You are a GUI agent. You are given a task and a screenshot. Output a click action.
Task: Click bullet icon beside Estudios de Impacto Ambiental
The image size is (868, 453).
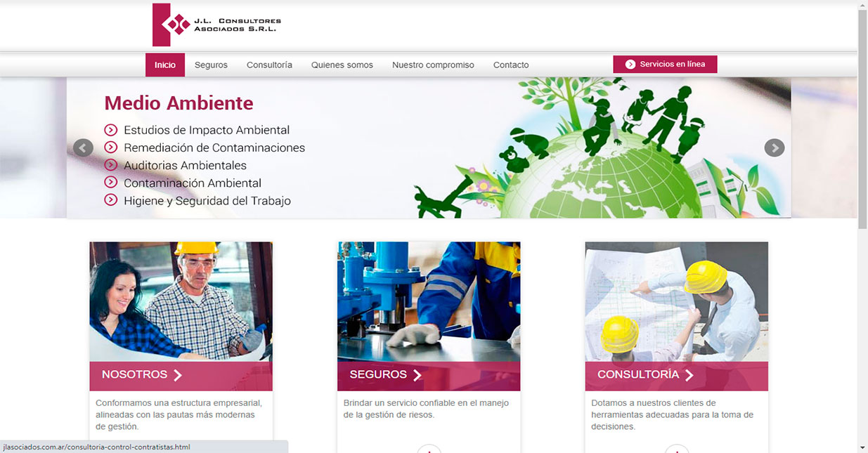coord(110,130)
